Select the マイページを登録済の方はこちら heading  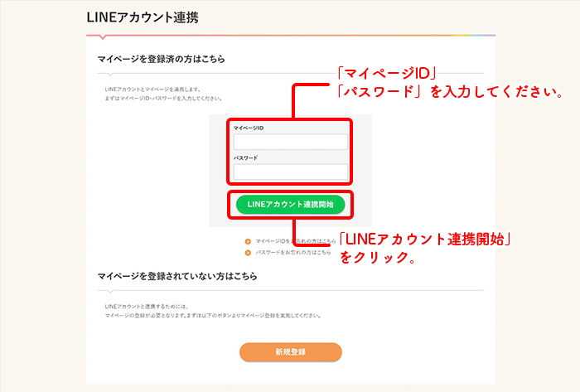161,59
